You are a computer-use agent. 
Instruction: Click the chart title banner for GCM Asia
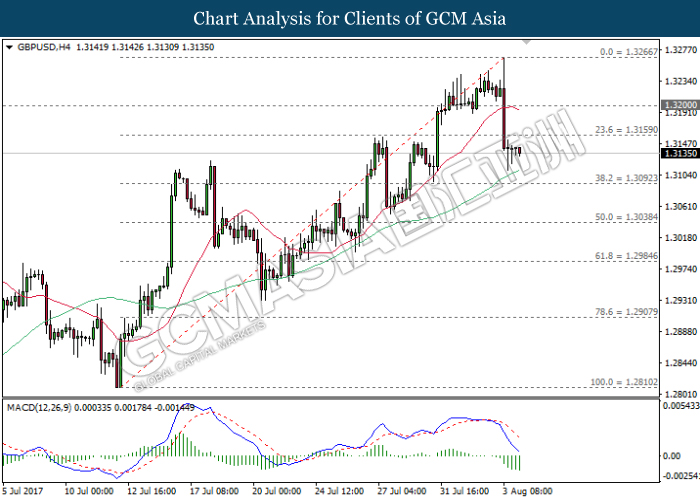click(x=350, y=18)
